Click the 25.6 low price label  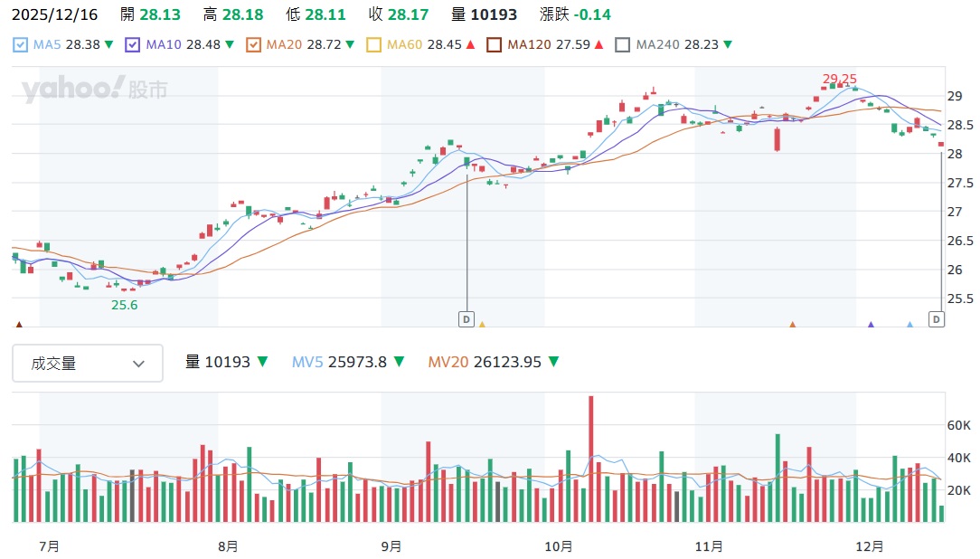pos(124,306)
